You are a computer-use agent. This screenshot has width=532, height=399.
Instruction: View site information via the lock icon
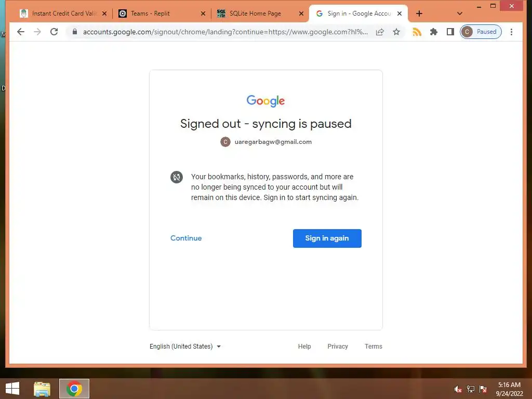[x=75, y=32]
